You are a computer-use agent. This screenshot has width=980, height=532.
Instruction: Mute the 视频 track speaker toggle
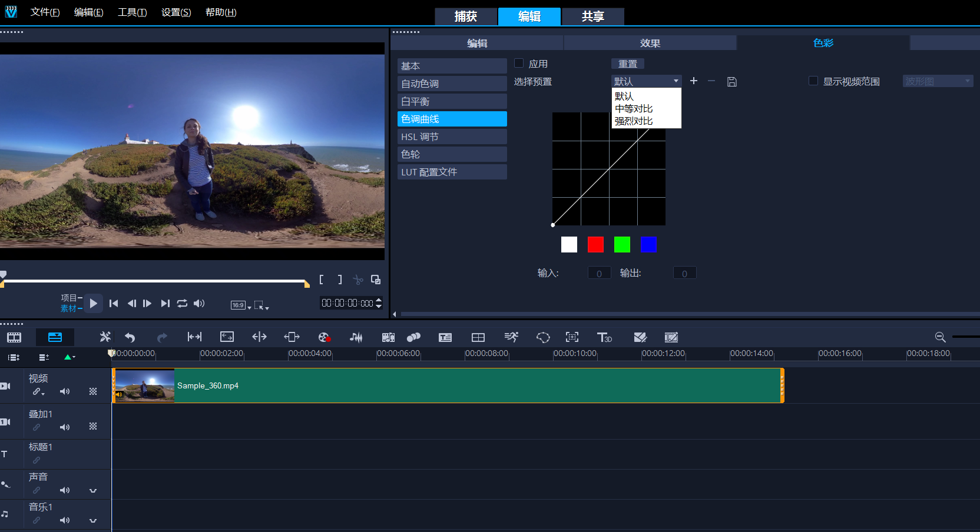(x=65, y=391)
